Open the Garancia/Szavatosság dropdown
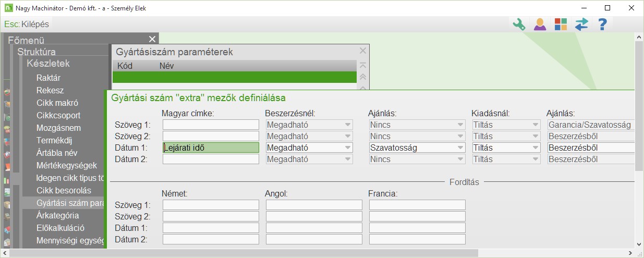 click(591, 125)
